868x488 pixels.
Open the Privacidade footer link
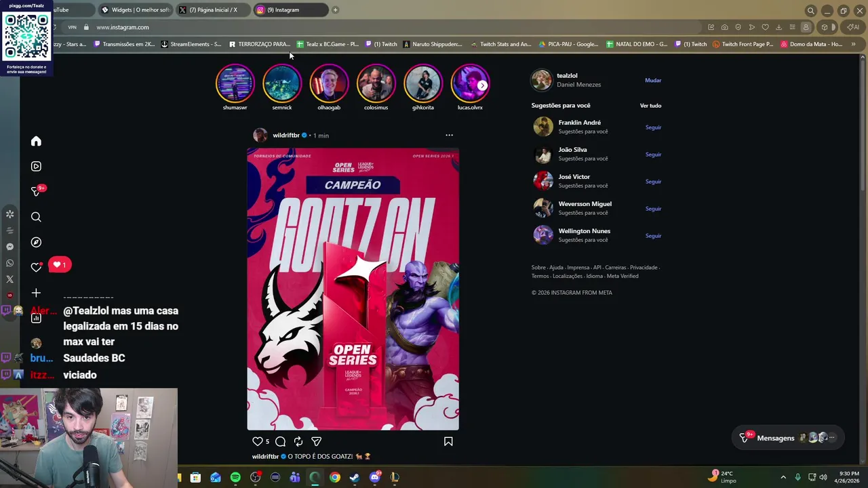click(x=644, y=267)
